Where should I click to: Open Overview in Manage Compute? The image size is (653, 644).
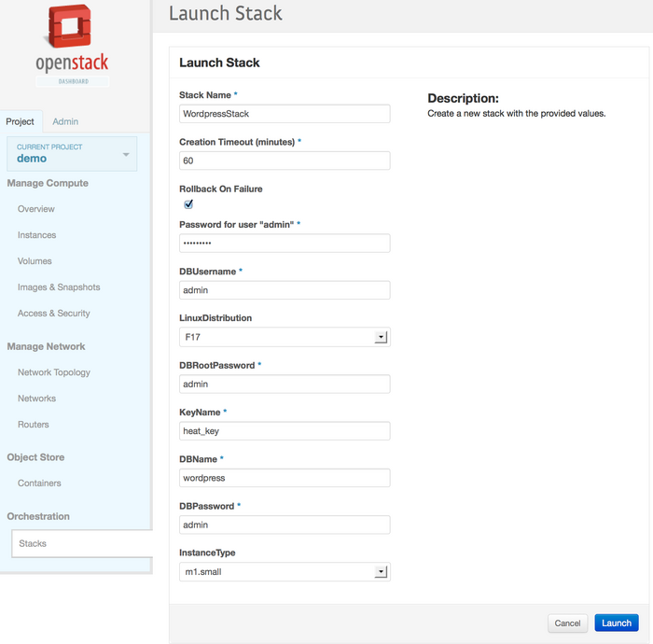click(x=36, y=209)
